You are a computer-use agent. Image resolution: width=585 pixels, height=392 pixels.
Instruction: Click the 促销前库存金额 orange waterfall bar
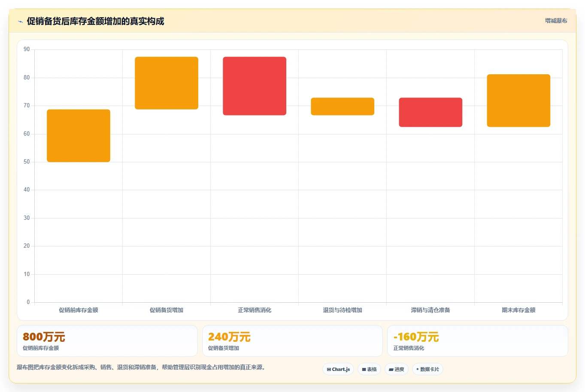79,136
